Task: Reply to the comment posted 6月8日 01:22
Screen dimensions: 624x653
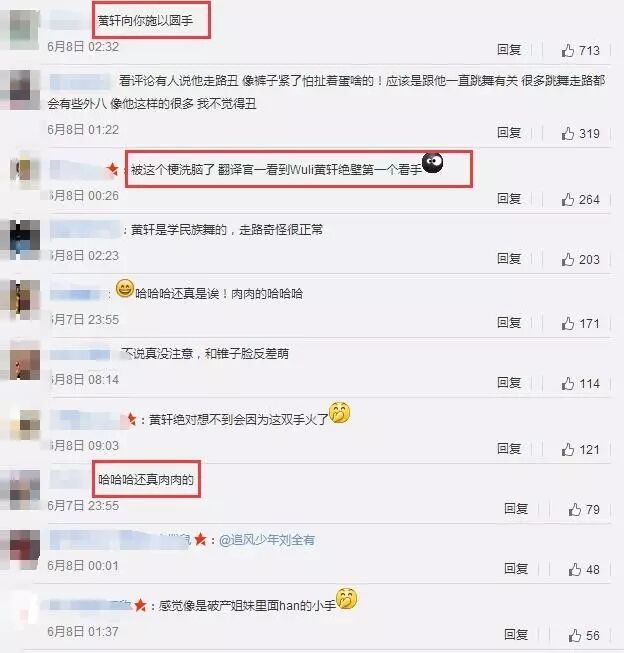Action: [x=509, y=132]
